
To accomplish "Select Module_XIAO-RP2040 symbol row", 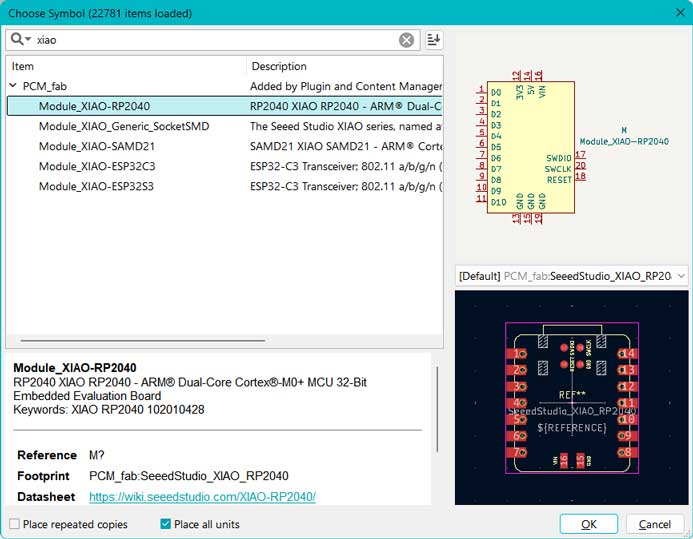I will click(x=225, y=106).
